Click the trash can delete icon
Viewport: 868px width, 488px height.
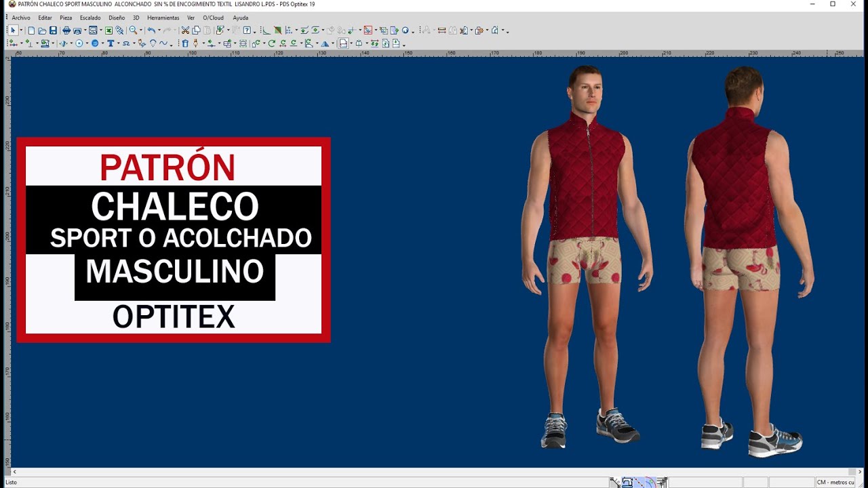tap(185, 43)
